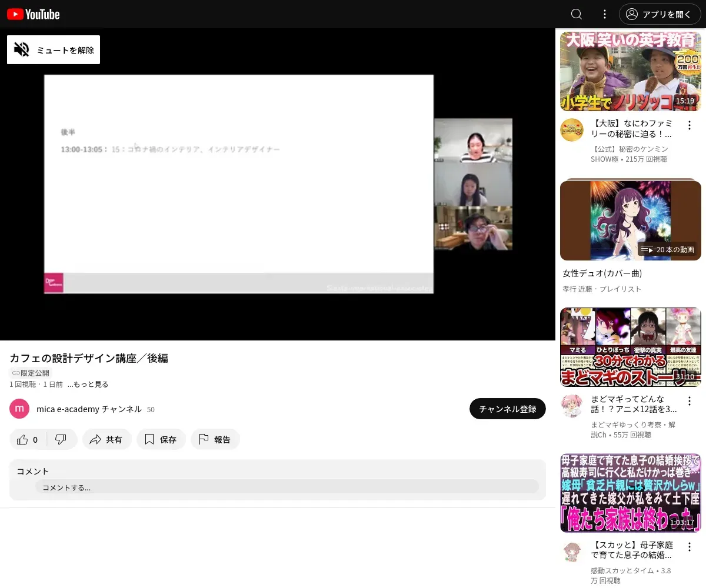
Task: Open options menu for 【スカッと】母子家庭 video
Action: (690, 547)
